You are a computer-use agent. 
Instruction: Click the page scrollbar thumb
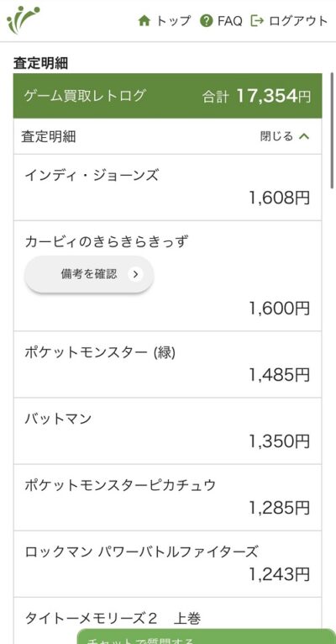click(x=332, y=130)
